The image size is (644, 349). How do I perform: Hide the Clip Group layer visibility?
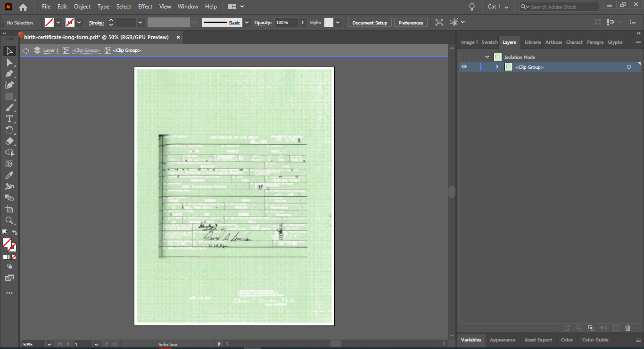point(464,67)
